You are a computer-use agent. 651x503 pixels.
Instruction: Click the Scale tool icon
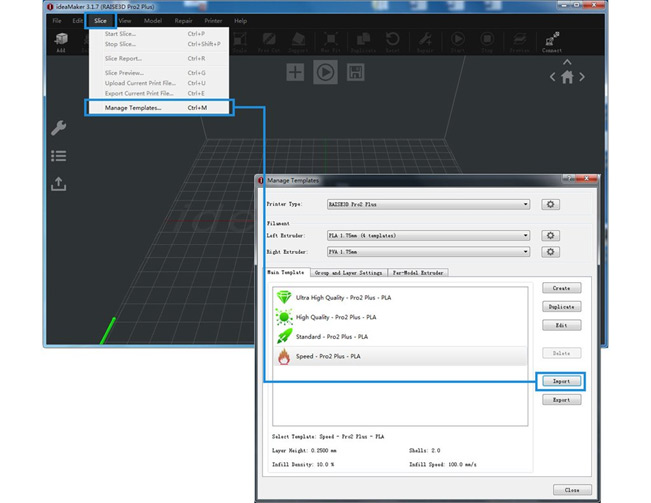point(240,42)
